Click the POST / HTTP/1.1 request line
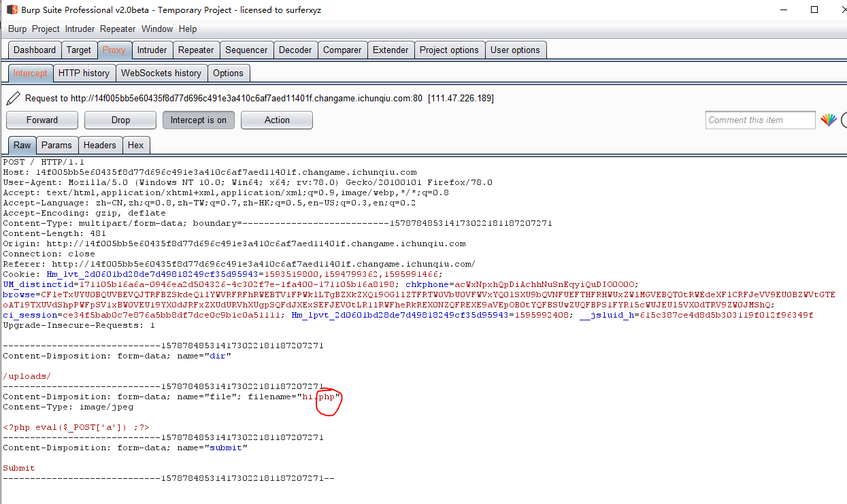Image resolution: width=847 pixels, height=504 pixels. pos(44,162)
